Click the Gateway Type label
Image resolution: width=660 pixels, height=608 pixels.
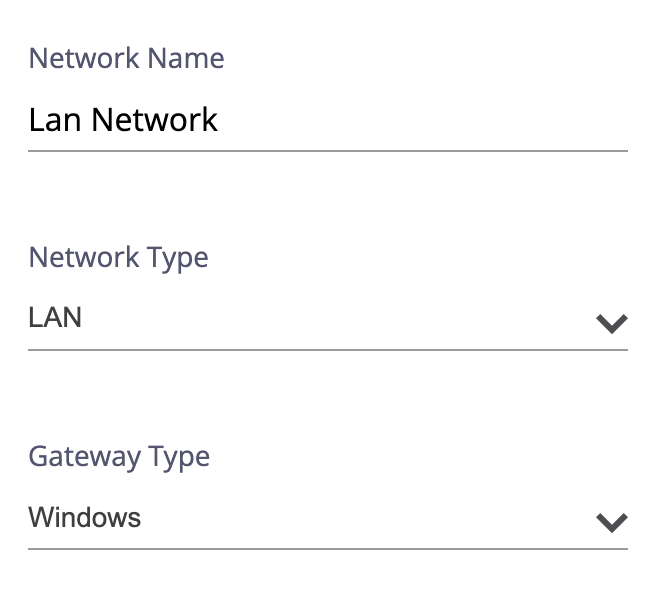[x=119, y=456]
